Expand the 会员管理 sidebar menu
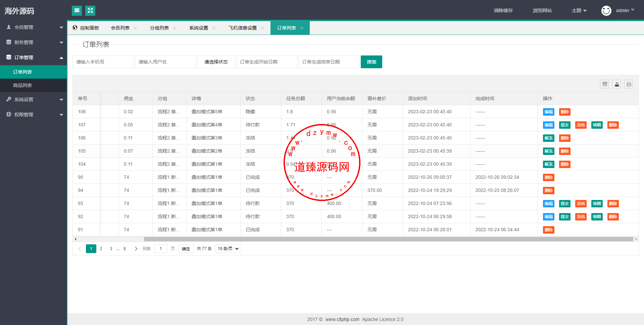 [x=34, y=27]
